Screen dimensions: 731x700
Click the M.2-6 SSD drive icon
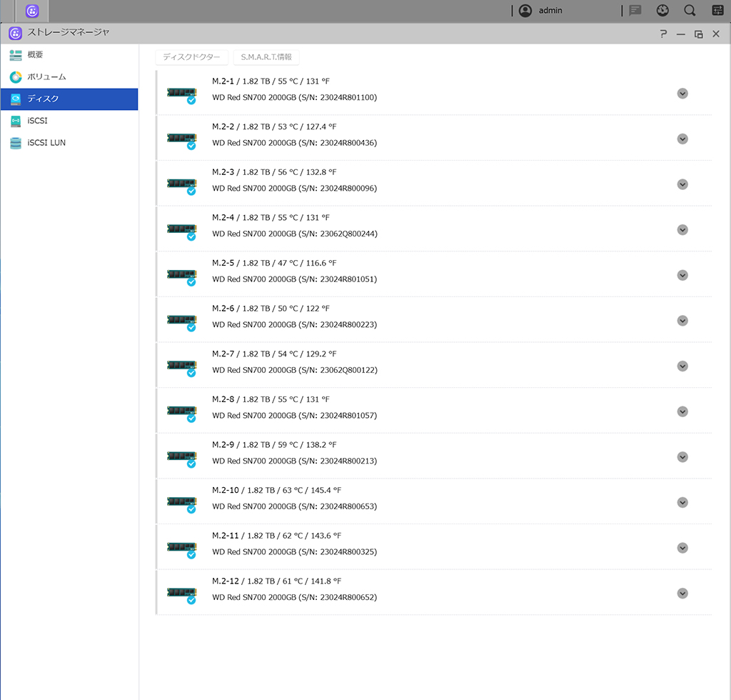(x=182, y=321)
